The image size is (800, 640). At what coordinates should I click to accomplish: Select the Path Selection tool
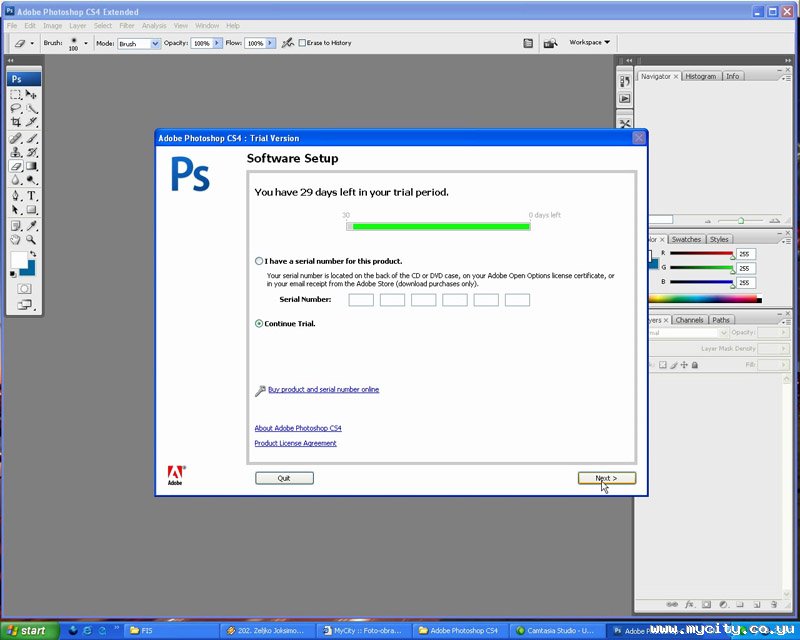(x=16, y=210)
